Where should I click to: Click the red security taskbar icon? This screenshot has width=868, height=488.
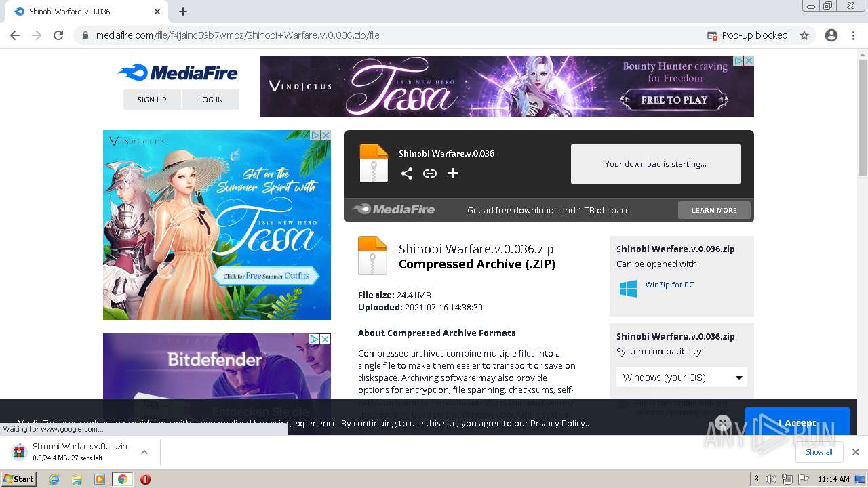tap(145, 479)
